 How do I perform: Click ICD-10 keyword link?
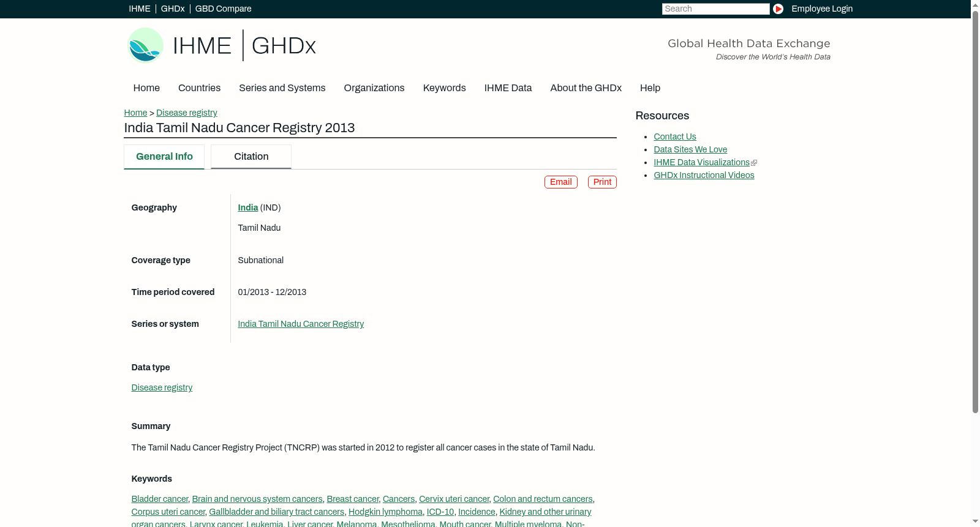pos(440,512)
